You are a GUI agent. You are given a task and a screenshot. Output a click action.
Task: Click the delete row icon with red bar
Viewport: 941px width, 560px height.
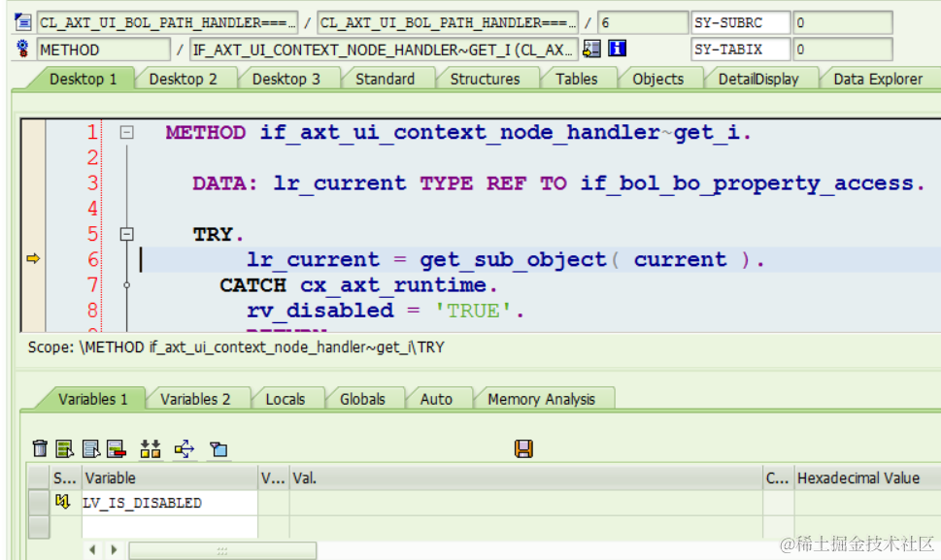click(117, 448)
